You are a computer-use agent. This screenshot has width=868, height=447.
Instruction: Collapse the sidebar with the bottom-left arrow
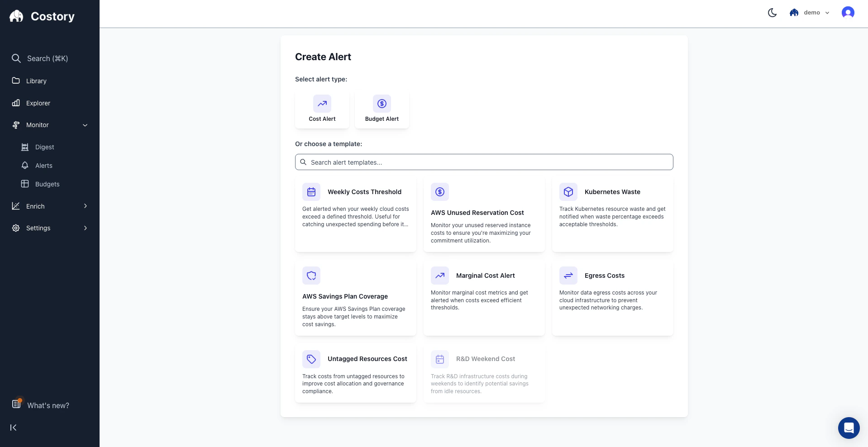[x=13, y=428]
